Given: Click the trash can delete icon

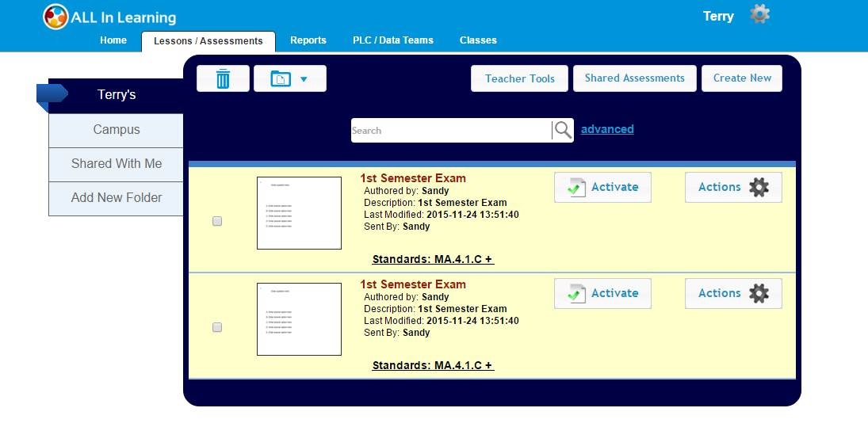Looking at the screenshot, I should click(x=223, y=78).
